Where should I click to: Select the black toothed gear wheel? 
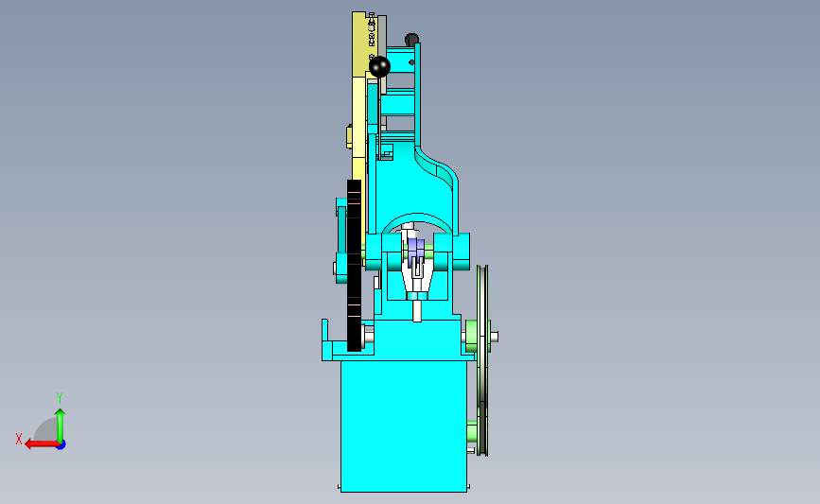(354, 266)
